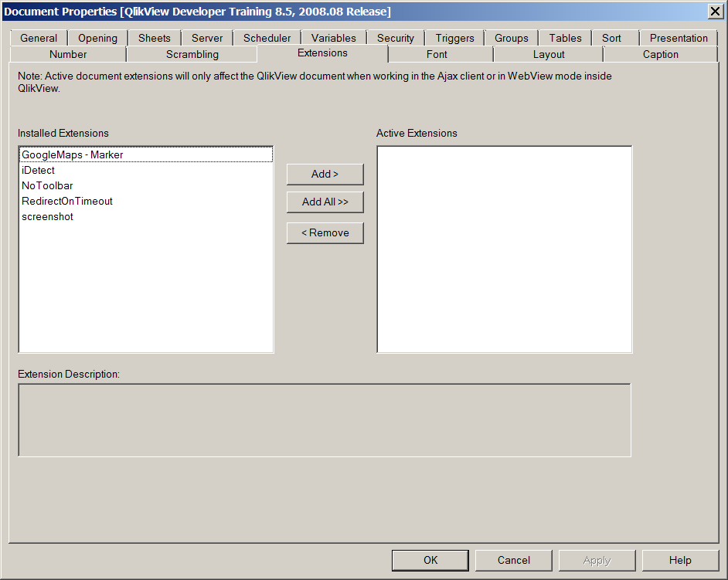Select the Groups tab
Viewport: 728px width, 580px height.
click(511, 38)
